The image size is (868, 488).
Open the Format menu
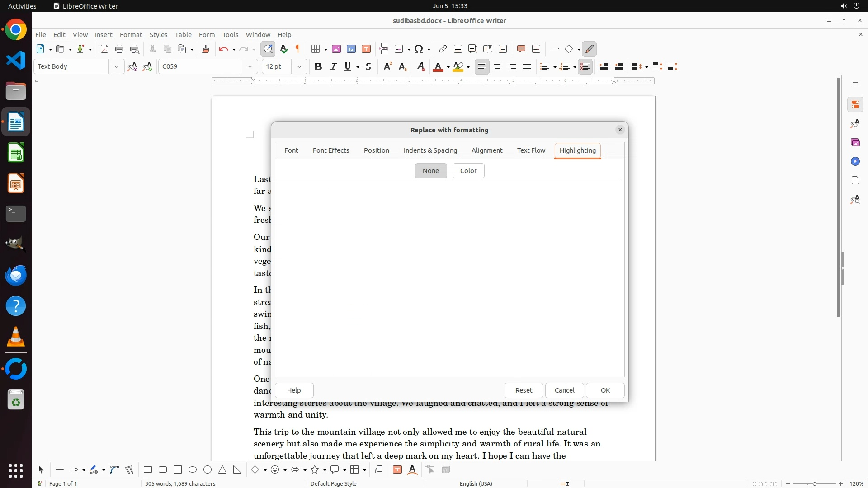click(x=131, y=35)
